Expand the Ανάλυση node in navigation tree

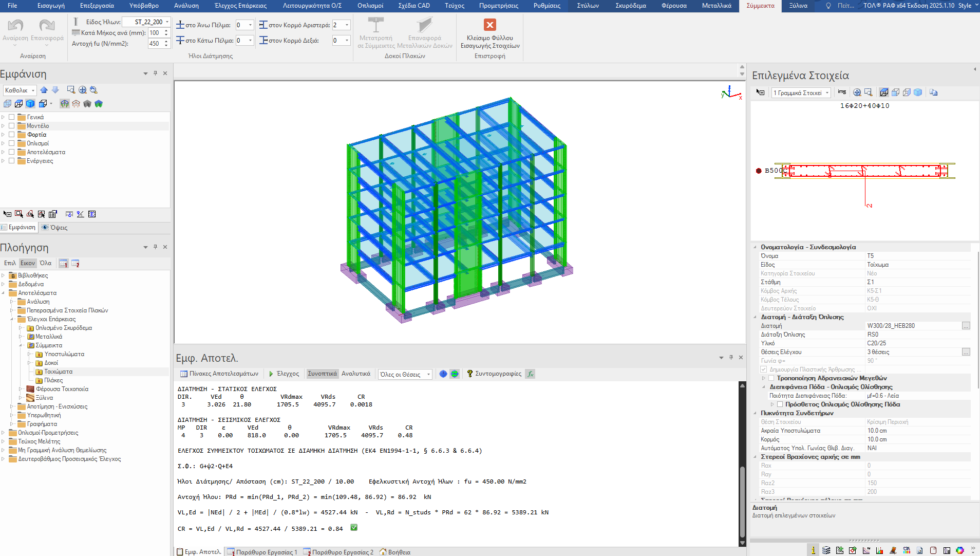click(12, 302)
